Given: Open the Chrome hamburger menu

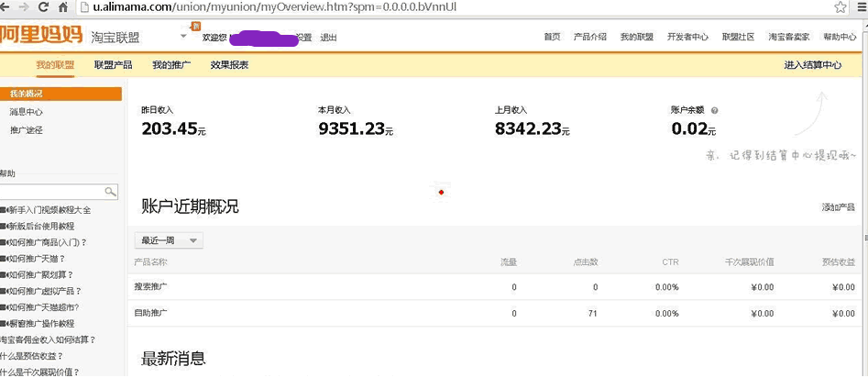Looking at the screenshot, I should [861, 7].
